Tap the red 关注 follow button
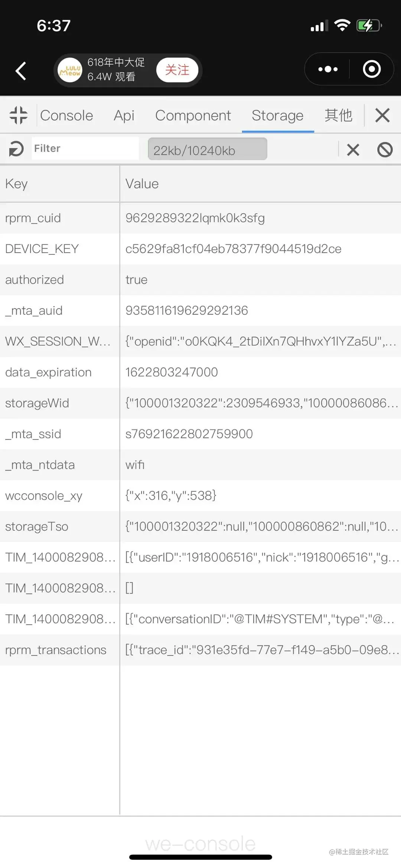Screen dimensions: 401x868 point(177,70)
